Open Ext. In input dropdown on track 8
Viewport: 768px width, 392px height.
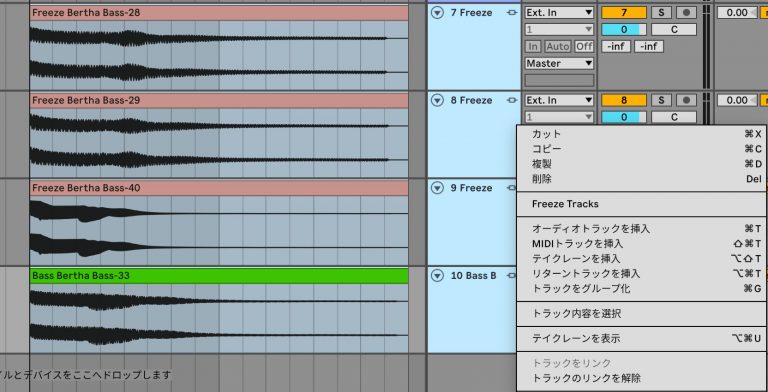[559, 100]
